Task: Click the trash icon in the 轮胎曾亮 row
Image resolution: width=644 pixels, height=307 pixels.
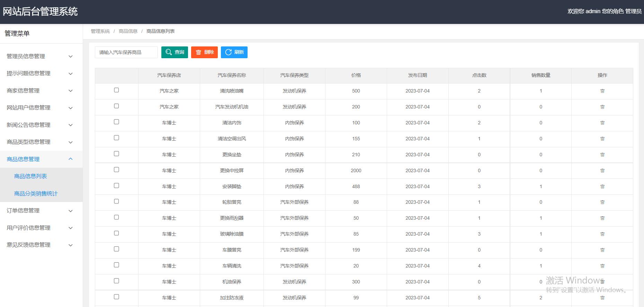Action: click(x=602, y=202)
